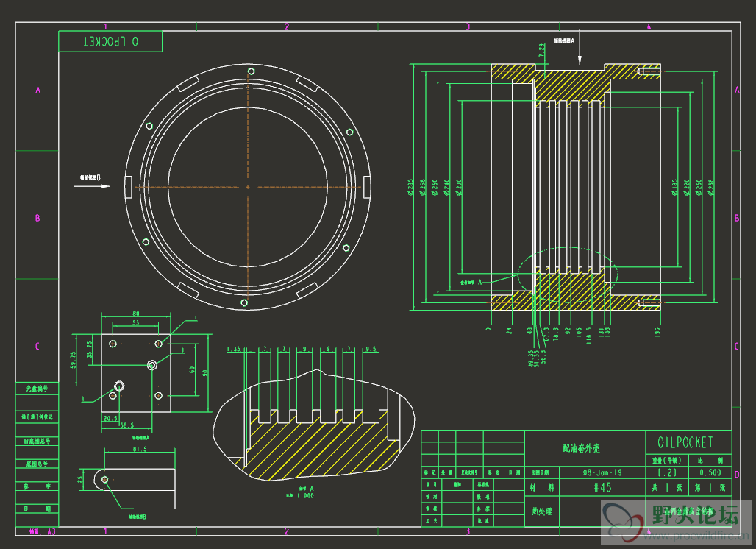The width and height of the screenshot is (756, 549).
Task: Click the 20.5 horizontal dimension
Action: point(110,418)
